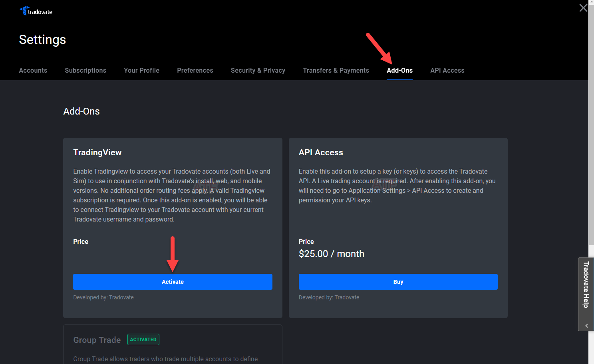
Task: Open the Accounts tab
Action: [33, 70]
